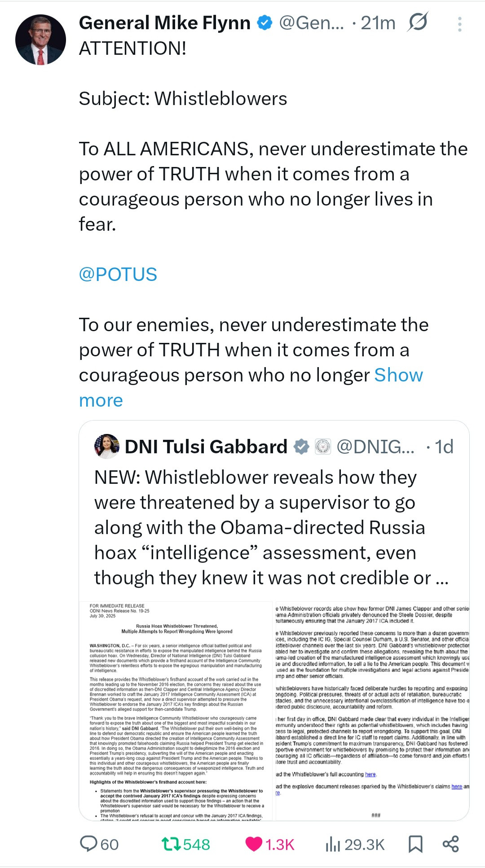Click the General Mike Flynn display name

164,23
